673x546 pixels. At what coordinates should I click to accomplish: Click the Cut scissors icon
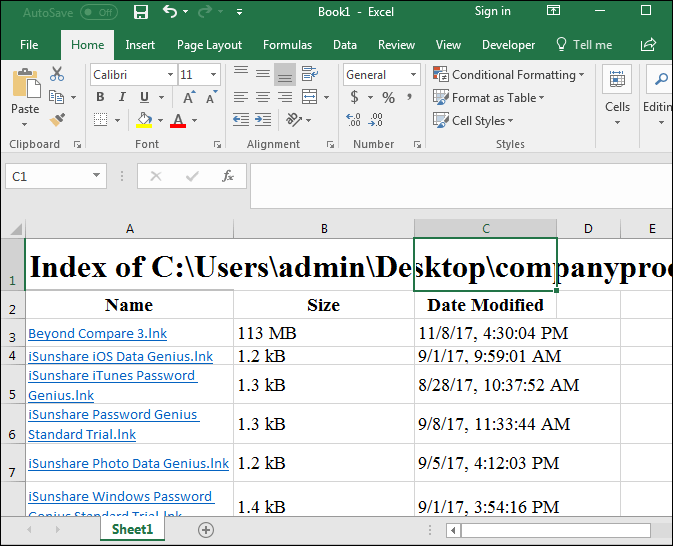tap(57, 74)
